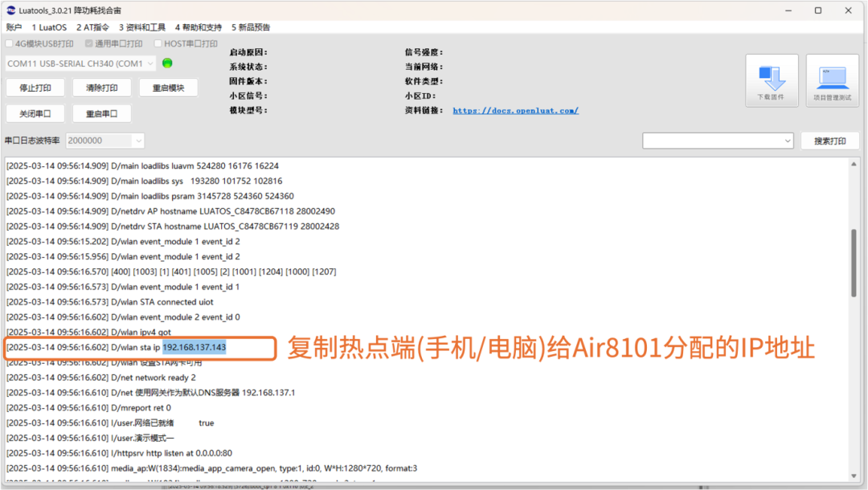This screenshot has height=490, width=868.
Task: Open the 1 LuatOS menu
Action: click(49, 27)
